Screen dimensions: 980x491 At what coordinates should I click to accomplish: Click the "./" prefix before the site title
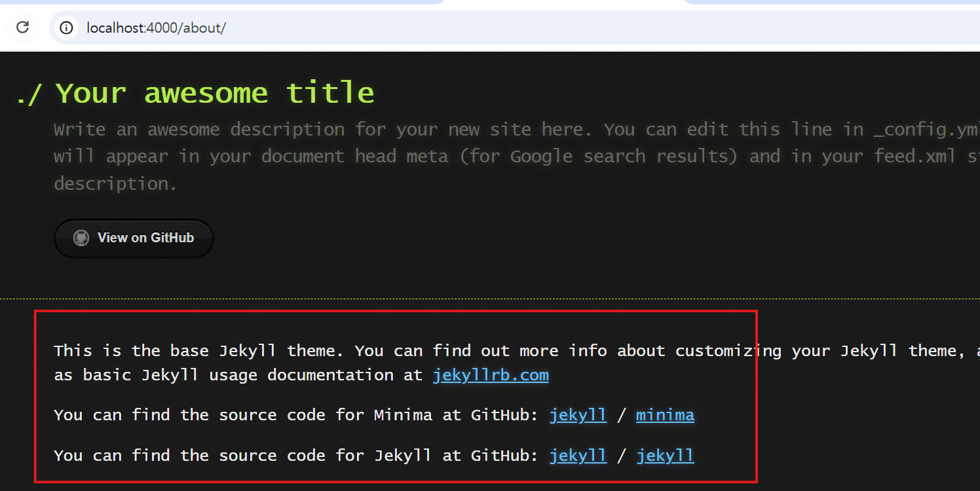[x=29, y=94]
